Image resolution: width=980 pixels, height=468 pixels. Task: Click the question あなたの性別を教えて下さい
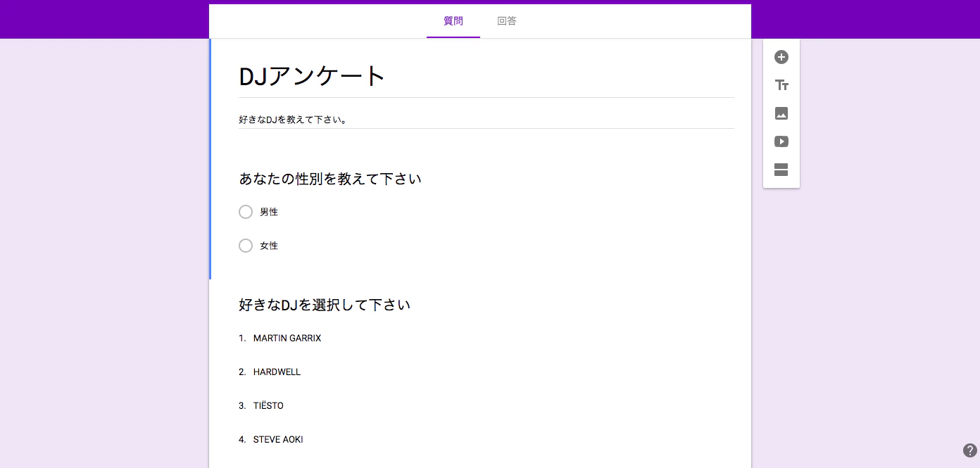click(330, 179)
